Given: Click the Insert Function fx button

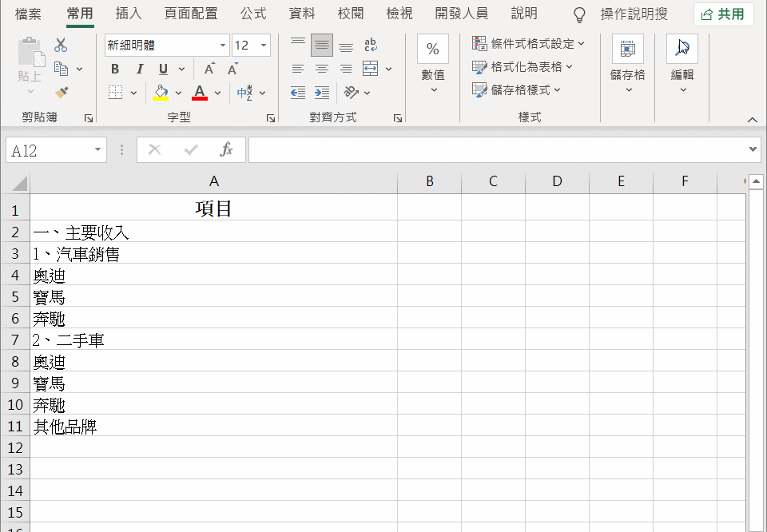Looking at the screenshot, I should (226, 149).
